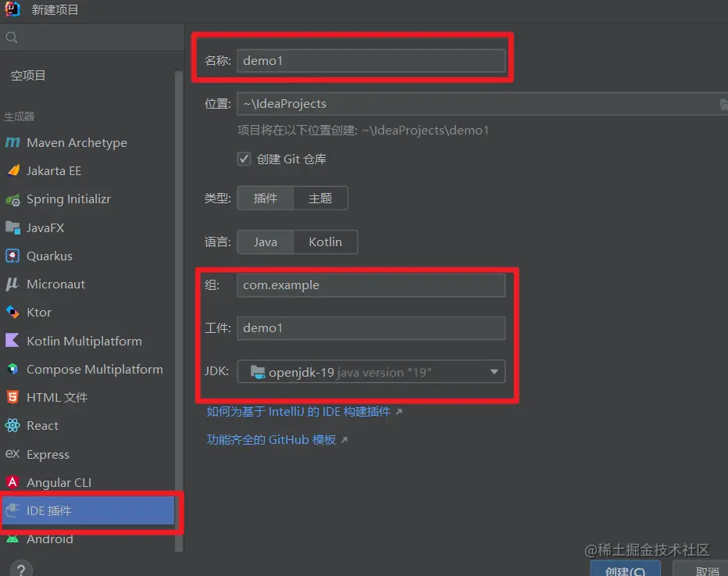Click the JDK folder icon in combo box
728x576 pixels.
click(x=258, y=371)
